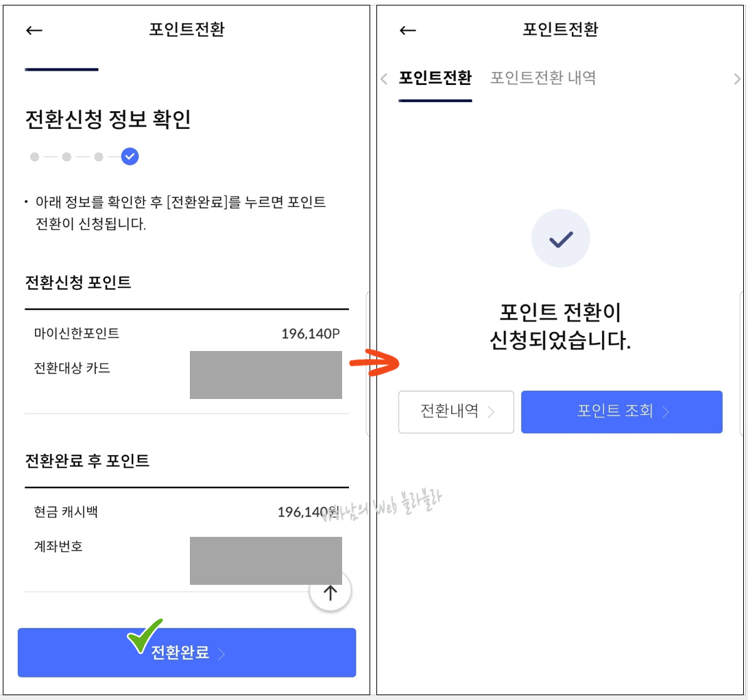The image size is (748, 700).
Task: Switch to the 포인트전환 내역 tab
Action: pos(542,78)
